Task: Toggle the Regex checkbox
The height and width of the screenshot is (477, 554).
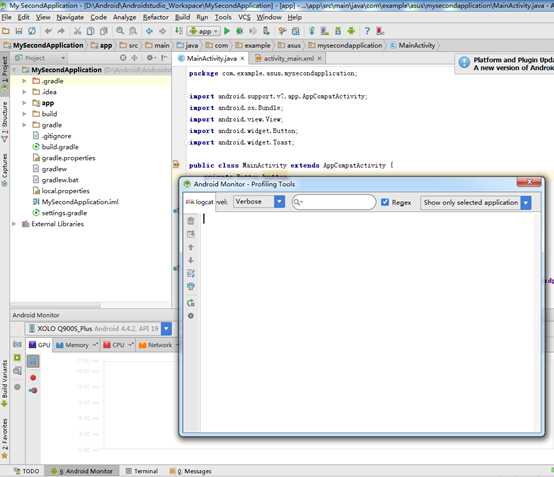Action: 385,202
